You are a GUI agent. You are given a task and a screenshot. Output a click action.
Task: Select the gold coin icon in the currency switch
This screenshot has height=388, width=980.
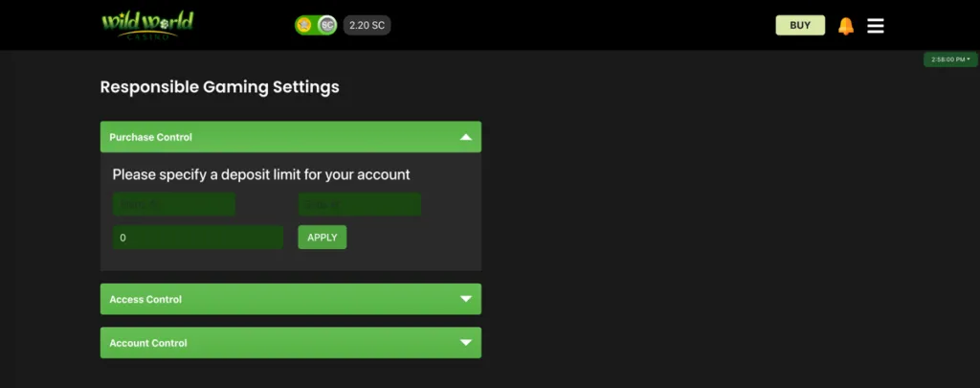point(304,25)
